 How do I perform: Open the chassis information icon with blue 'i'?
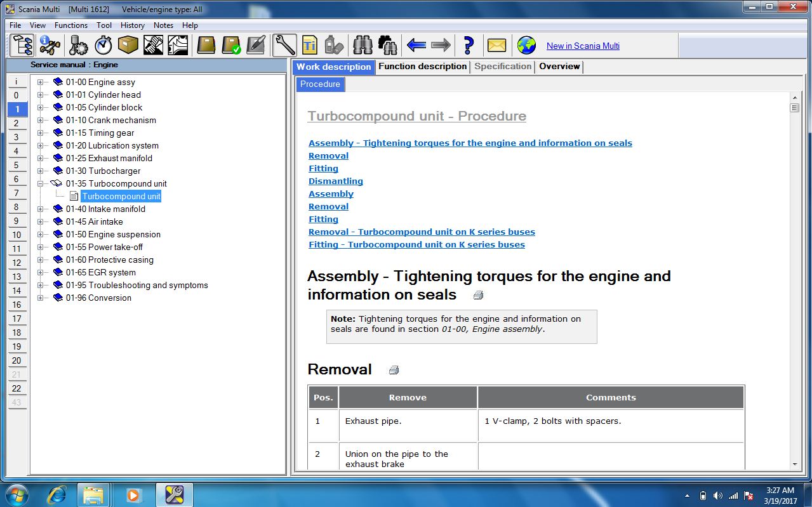click(x=50, y=45)
